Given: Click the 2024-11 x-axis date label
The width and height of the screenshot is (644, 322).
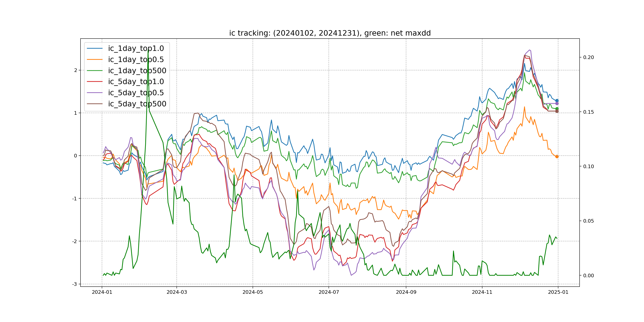Looking at the screenshot, I should point(482,292).
